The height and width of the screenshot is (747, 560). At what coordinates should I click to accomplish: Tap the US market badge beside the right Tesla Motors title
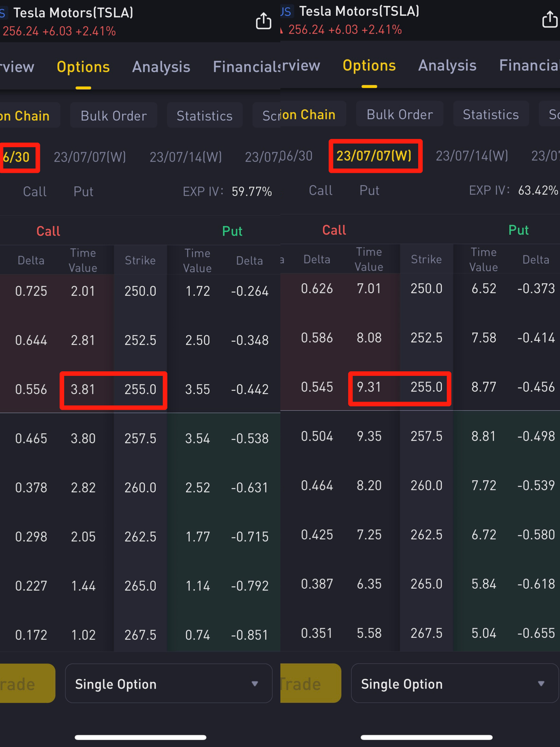coord(286,12)
